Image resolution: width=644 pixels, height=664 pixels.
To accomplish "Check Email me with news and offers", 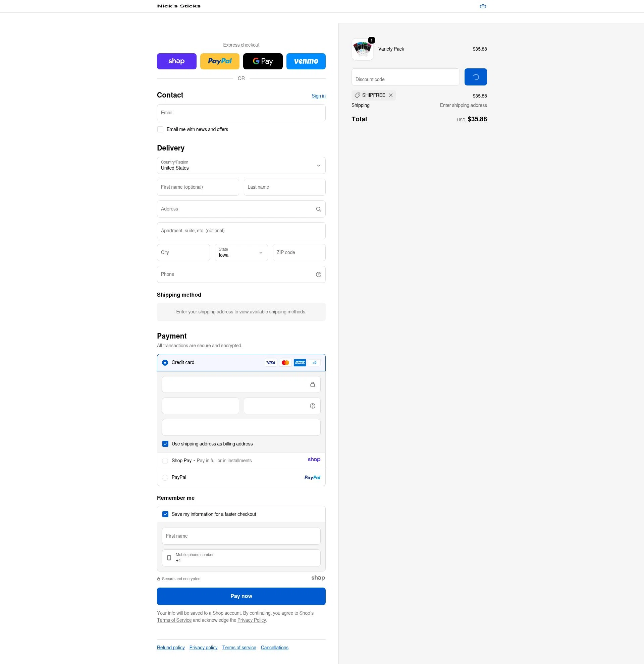I will pos(160,129).
